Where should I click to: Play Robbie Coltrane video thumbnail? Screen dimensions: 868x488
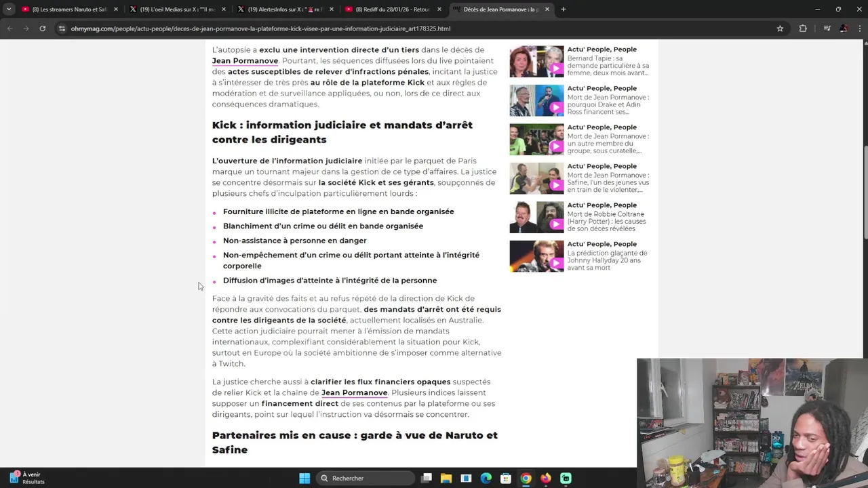point(536,218)
